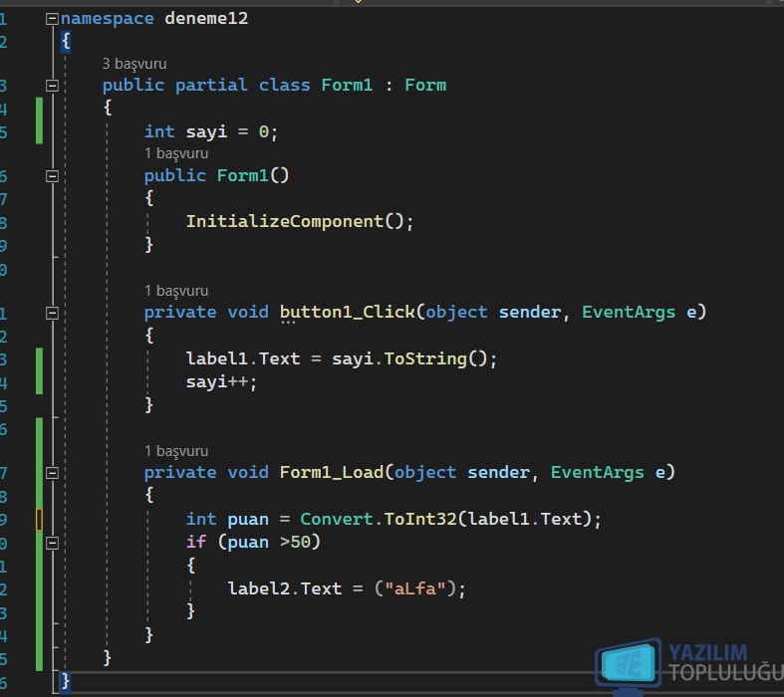Click the number 50 in the if condition

pos(300,542)
